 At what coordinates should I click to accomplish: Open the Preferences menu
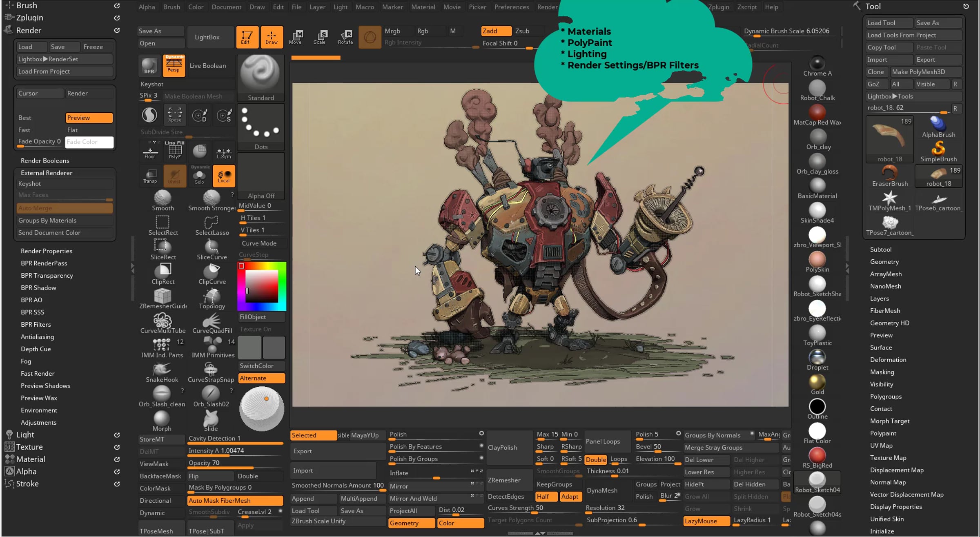[512, 7]
